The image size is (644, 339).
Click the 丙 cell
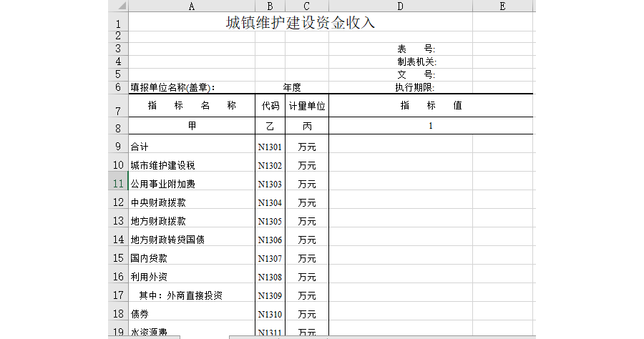point(307,126)
